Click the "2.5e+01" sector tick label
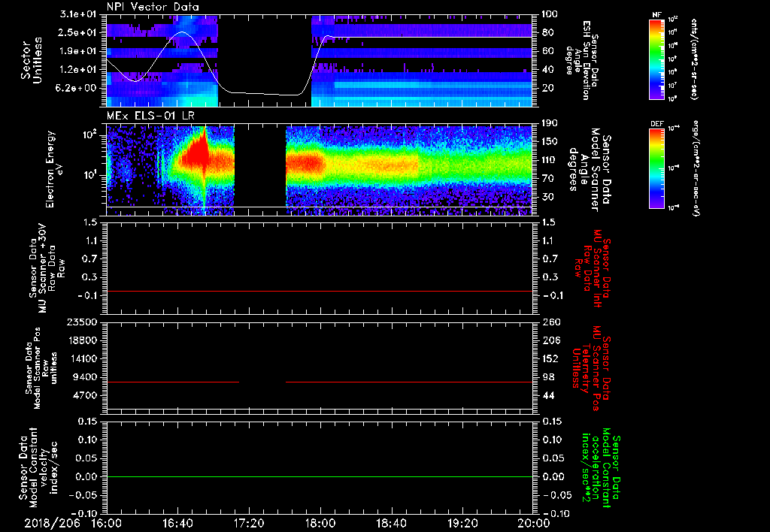This screenshot has height=532, width=770. point(78,32)
